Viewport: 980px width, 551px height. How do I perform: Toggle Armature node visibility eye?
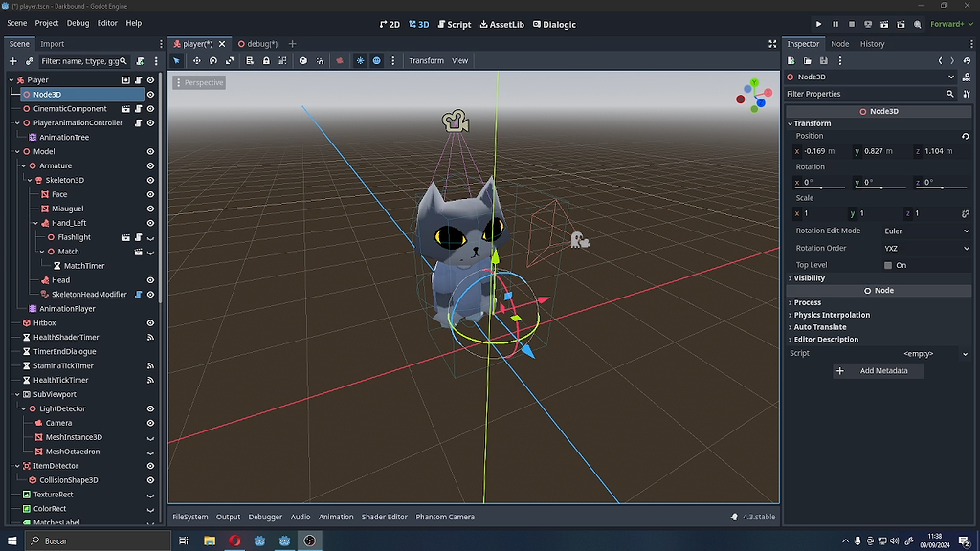[x=150, y=166]
